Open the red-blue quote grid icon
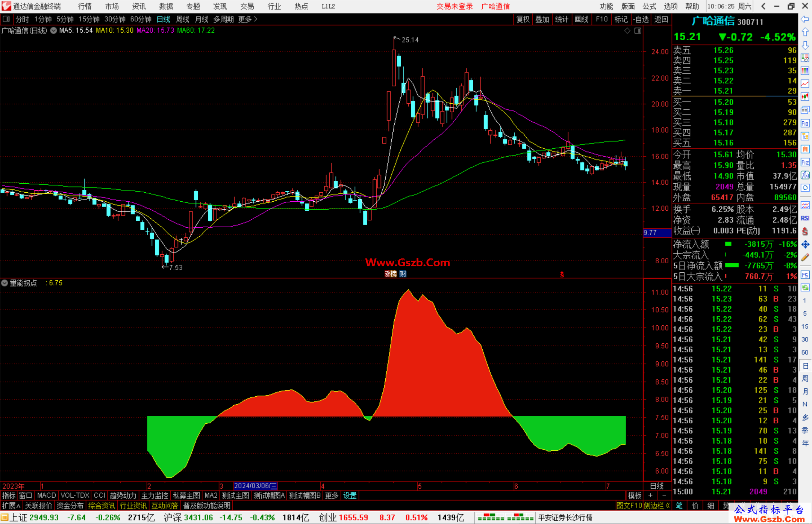 (x=805, y=71)
